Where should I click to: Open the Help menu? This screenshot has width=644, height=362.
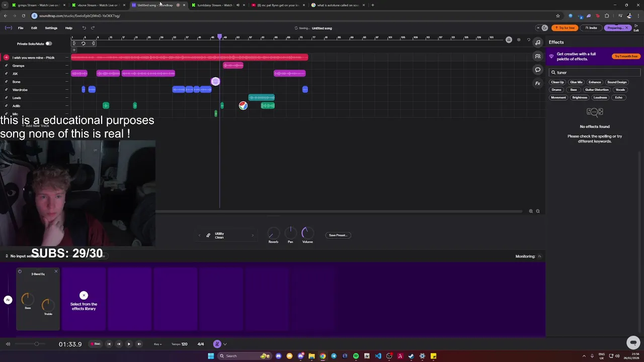click(x=68, y=28)
